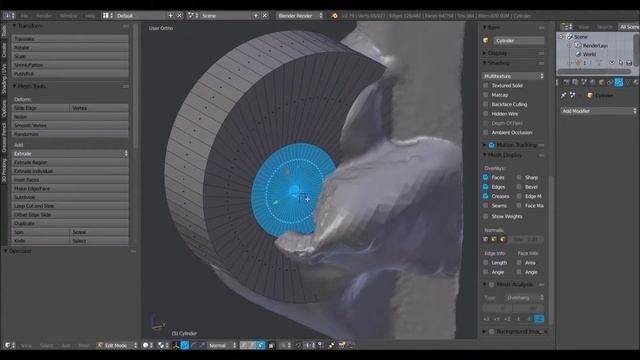
Task: Open the World properties tab icon
Action: [593, 82]
